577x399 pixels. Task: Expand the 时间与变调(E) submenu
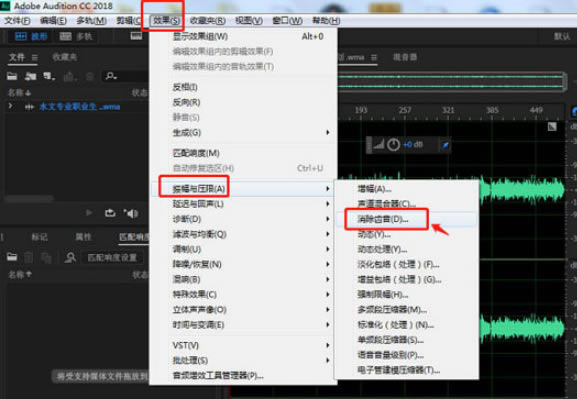click(x=243, y=325)
